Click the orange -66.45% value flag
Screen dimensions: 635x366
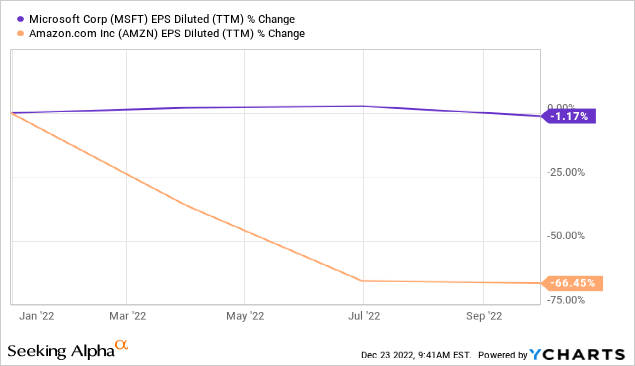(572, 283)
